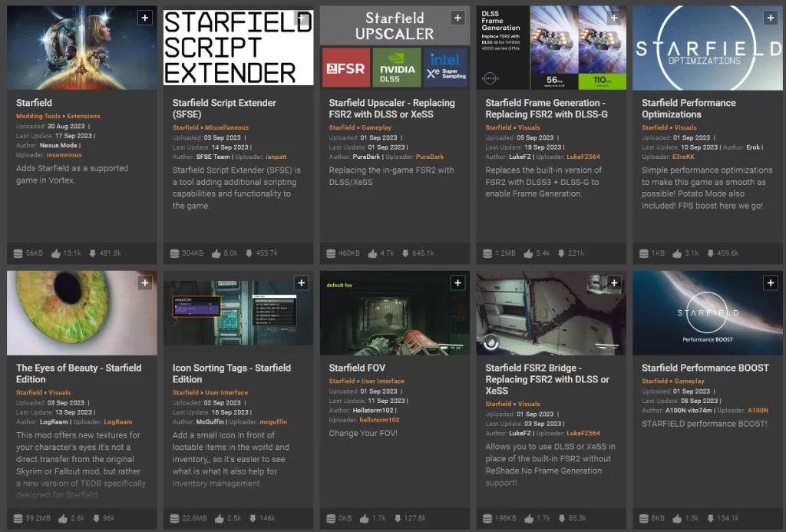Click the plus icon on Starfield Upscaler card
Image resolution: width=786 pixels, height=532 pixels.
pyautogui.click(x=457, y=18)
